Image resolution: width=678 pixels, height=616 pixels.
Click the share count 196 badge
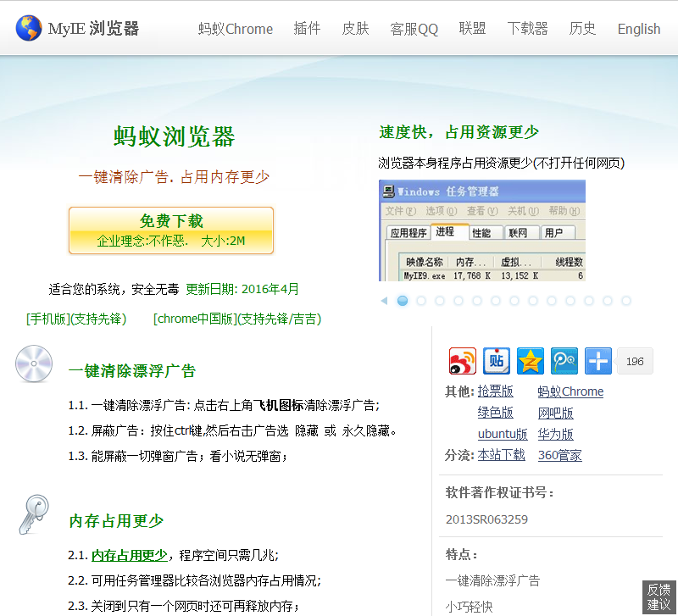pyautogui.click(x=635, y=361)
